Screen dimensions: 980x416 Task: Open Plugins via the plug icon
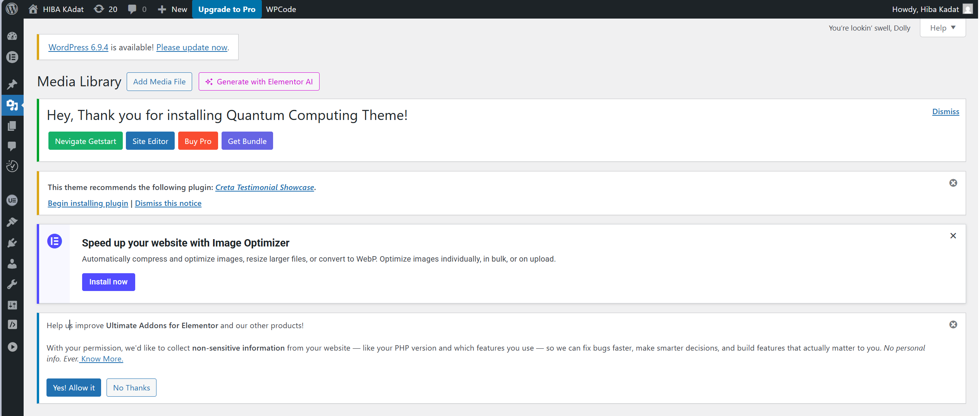tap(12, 243)
